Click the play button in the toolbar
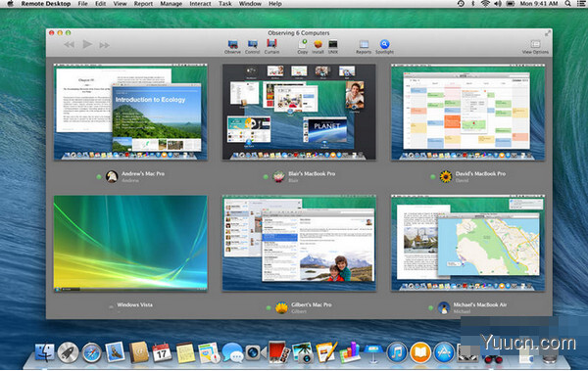Image resolution: width=588 pixels, height=371 pixels. click(x=87, y=44)
